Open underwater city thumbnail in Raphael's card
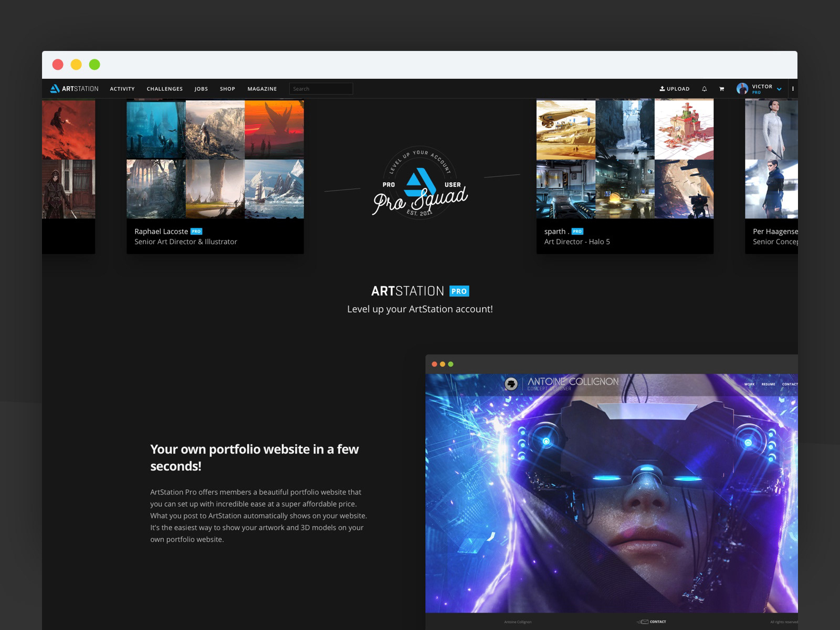This screenshot has height=630, width=840. click(156, 130)
